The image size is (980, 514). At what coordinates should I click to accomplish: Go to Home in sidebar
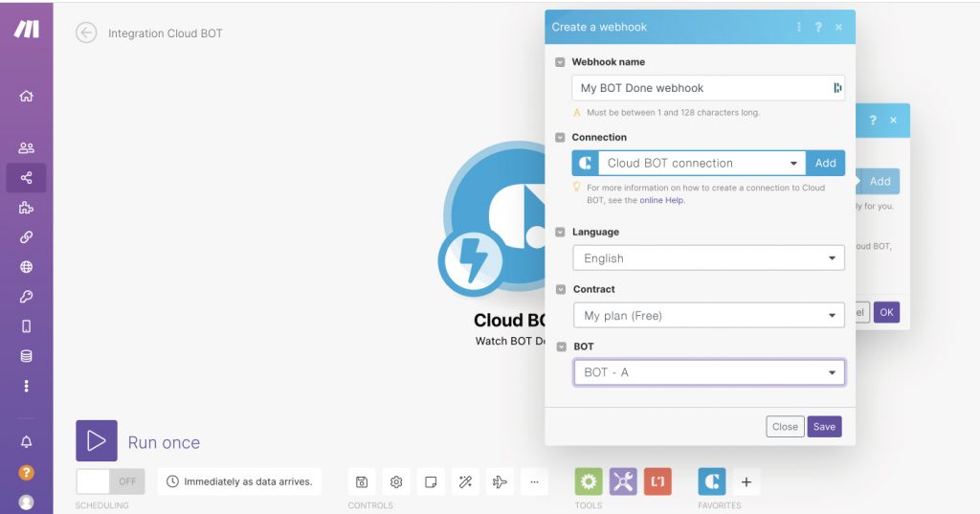coord(26,96)
